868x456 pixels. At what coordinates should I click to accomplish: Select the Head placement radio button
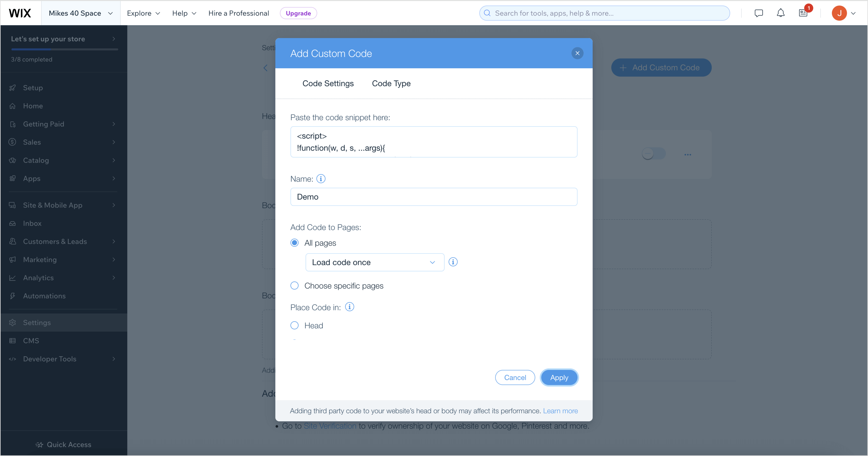pyautogui.click(x=295, y=326)
